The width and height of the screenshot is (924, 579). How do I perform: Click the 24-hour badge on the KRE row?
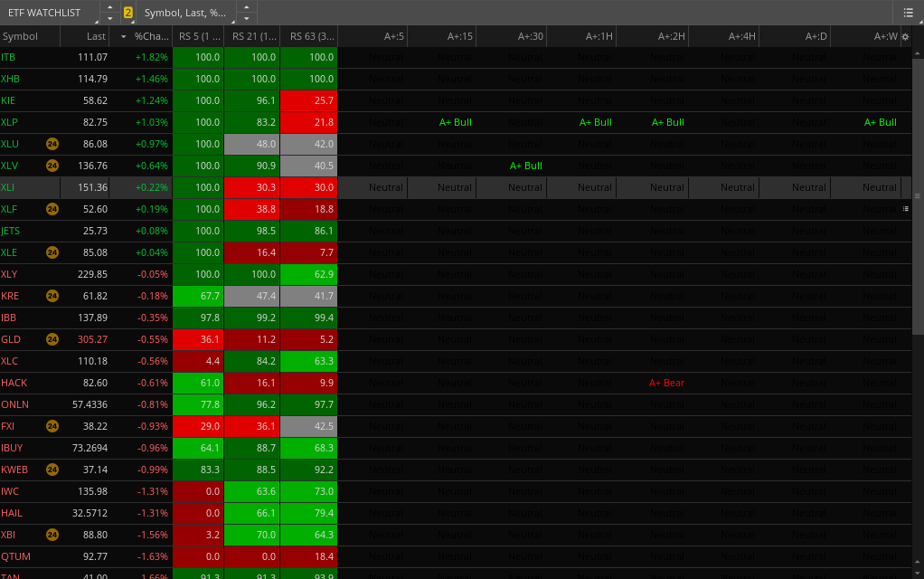(52, 296)
